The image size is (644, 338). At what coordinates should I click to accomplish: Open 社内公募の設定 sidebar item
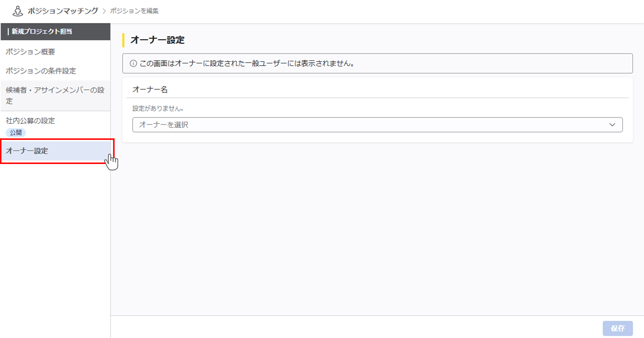tap(30, 121)
